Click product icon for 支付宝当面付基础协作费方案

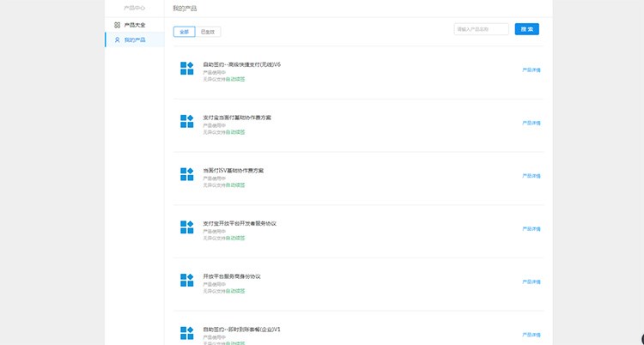187,121
